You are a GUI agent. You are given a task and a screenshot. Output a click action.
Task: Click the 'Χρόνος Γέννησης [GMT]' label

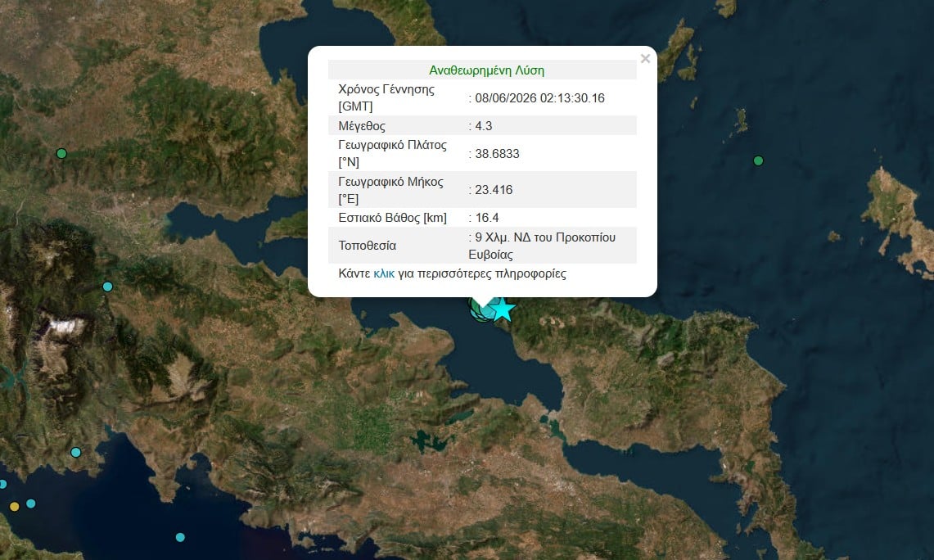[386, 97]
